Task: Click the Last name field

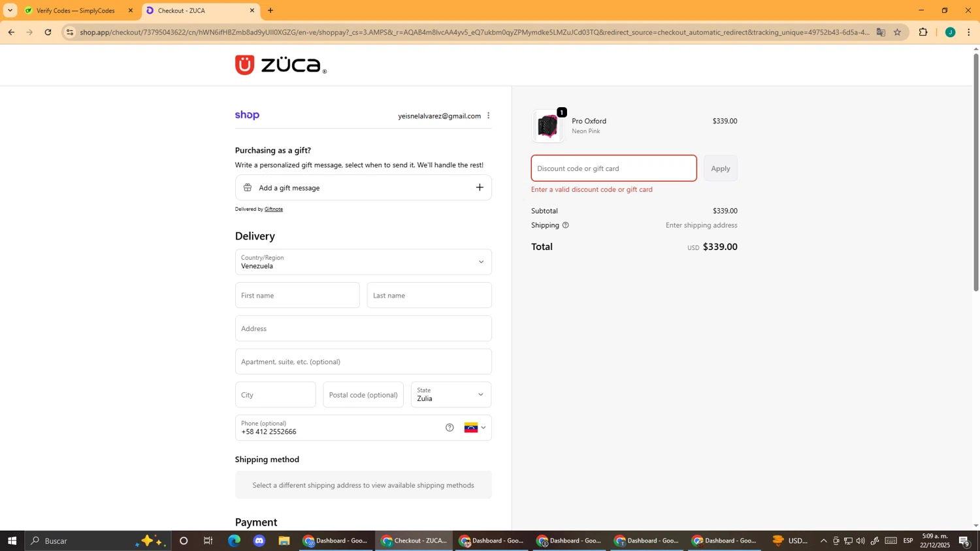Action: click(429, 295)
